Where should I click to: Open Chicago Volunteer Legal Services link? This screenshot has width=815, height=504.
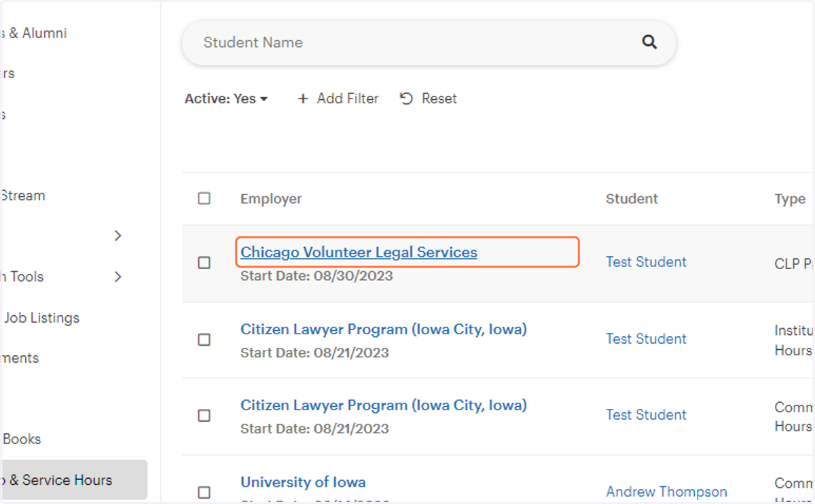point(359,252)
